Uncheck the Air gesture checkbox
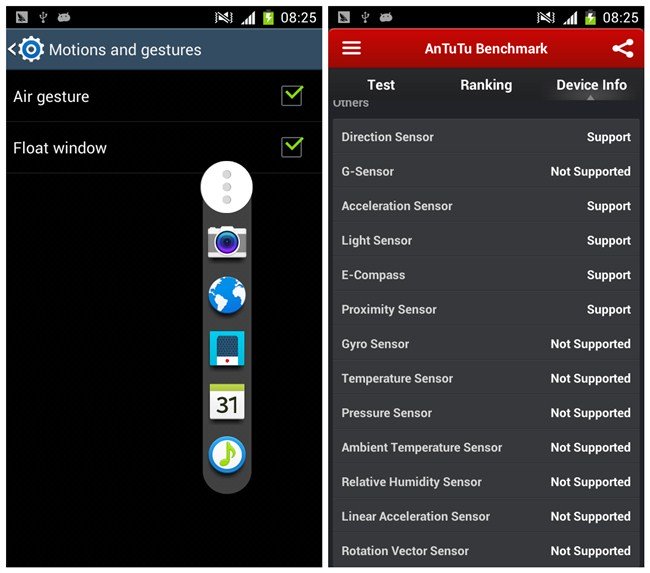The image size is (650, 573). coord(292,96)
